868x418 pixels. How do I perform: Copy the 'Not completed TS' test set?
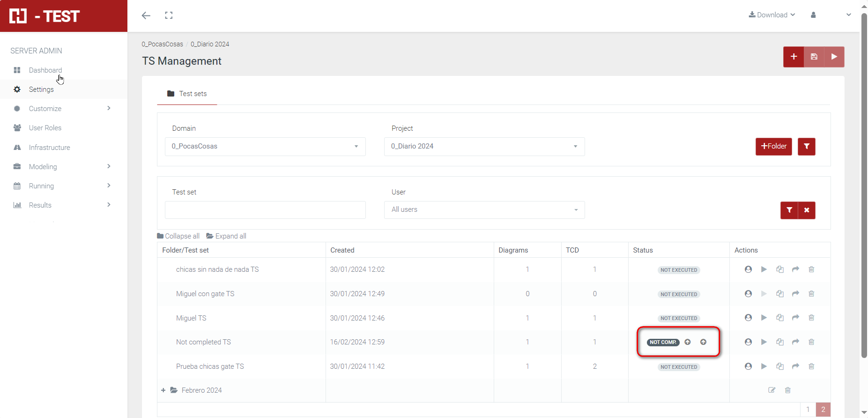[x=780, y=342]
